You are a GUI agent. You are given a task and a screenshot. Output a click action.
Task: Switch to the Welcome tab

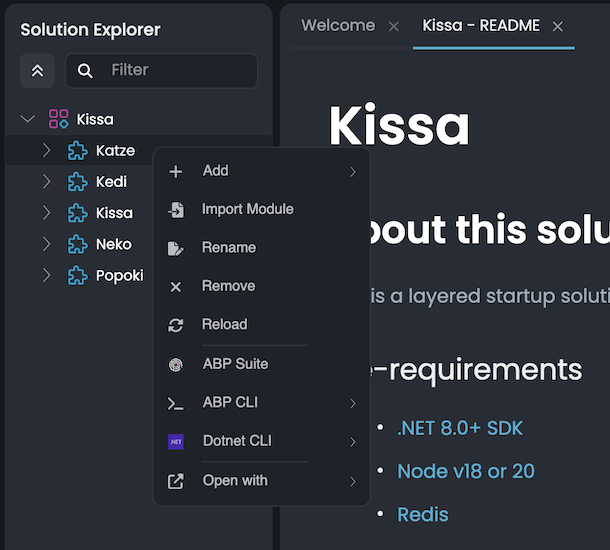pos(338,26)
